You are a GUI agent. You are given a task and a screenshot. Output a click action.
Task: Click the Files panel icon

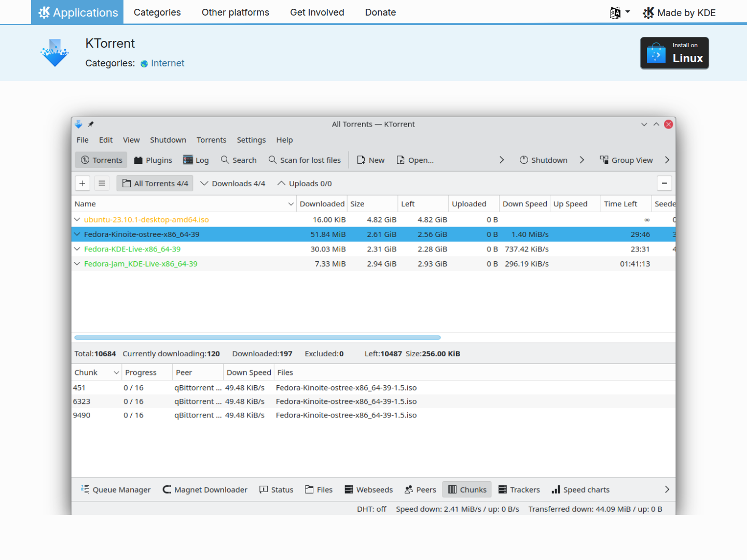click(309, 489)
